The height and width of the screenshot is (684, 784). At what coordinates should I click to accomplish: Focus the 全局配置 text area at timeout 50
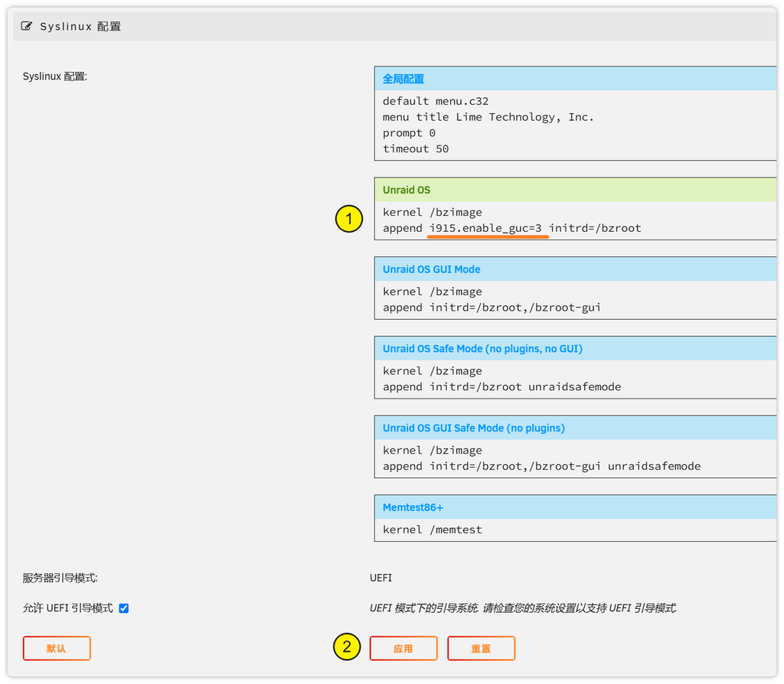[x=416, y=149]
